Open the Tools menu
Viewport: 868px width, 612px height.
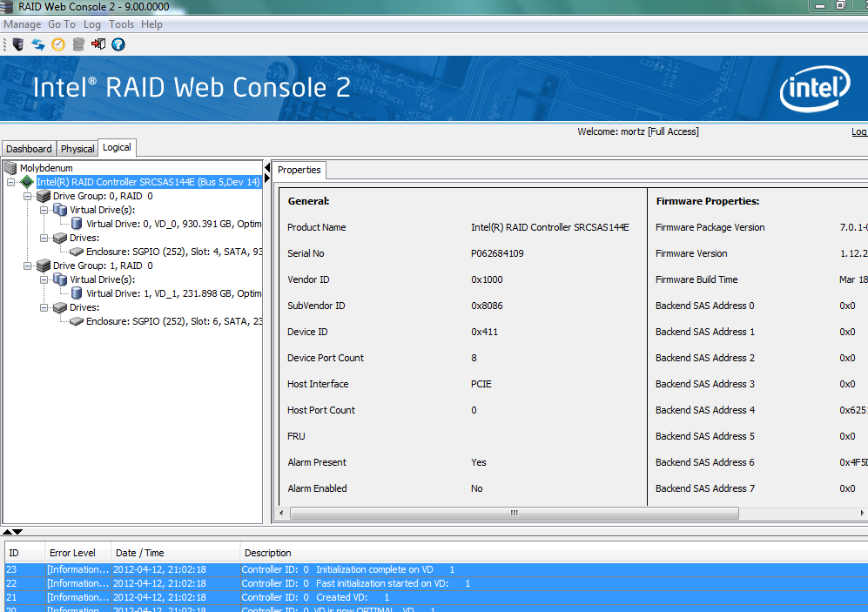coord(121,24)
